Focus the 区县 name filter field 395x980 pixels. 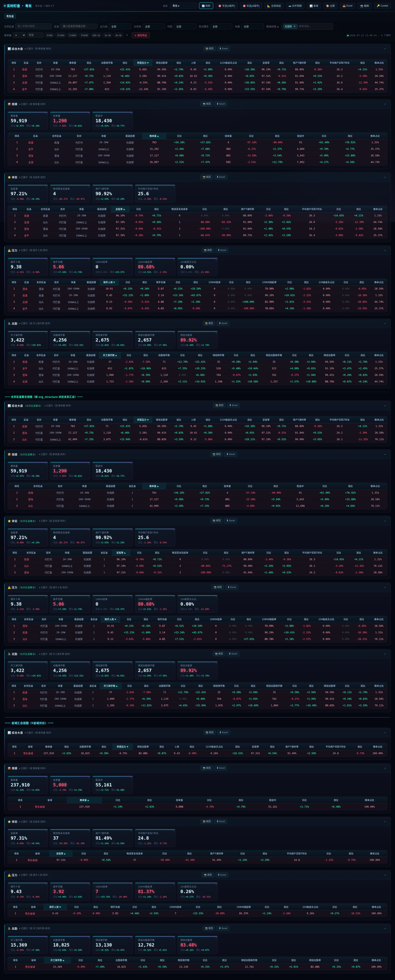click(79, 26)
